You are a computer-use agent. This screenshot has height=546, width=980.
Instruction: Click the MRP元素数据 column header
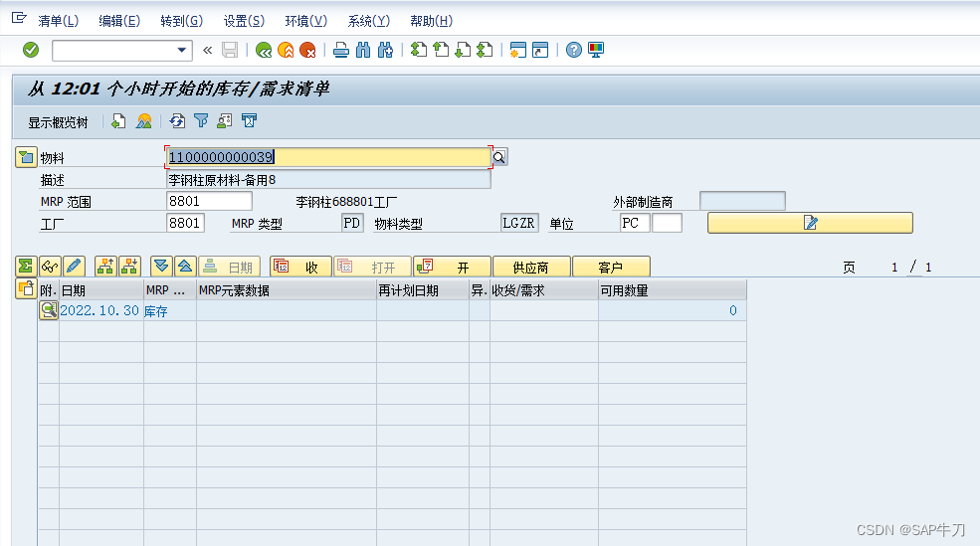(287, 290)
